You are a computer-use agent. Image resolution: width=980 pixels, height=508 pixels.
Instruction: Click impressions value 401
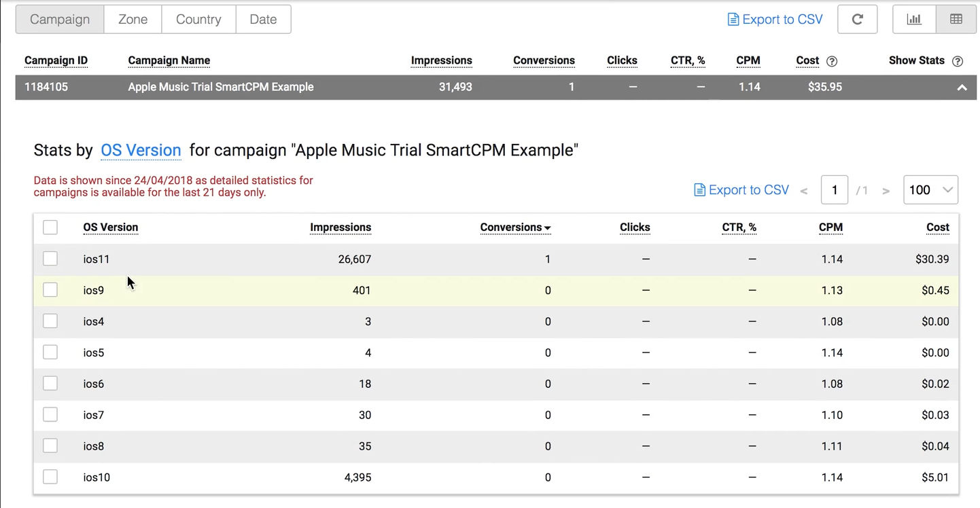[x=362, y=291]
